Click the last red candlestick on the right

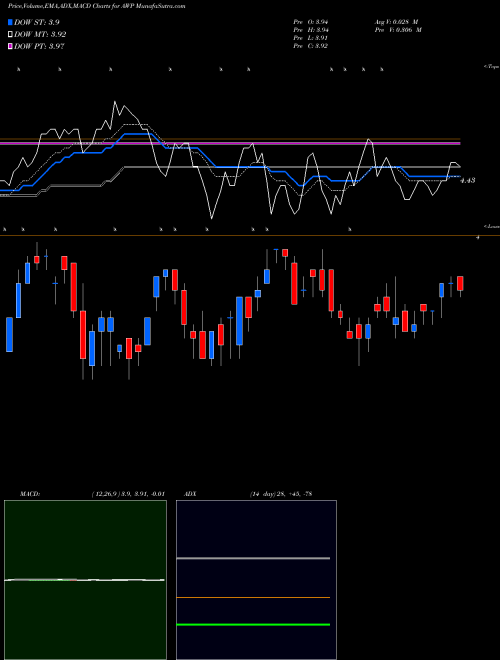click(460, 283)
